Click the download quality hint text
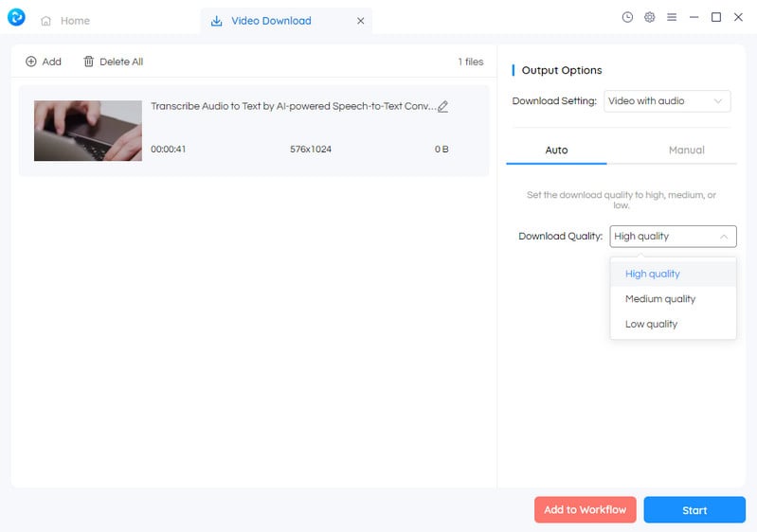Viewport: 757px width, 532px height. pos(622,200)
